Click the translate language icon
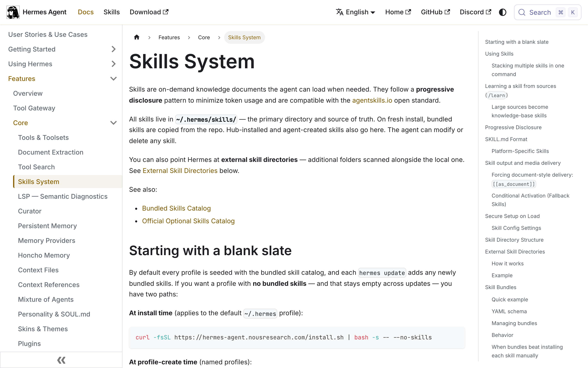Image resolution: width=588 pixels, height=368 pixels. [x=340, y=12]
